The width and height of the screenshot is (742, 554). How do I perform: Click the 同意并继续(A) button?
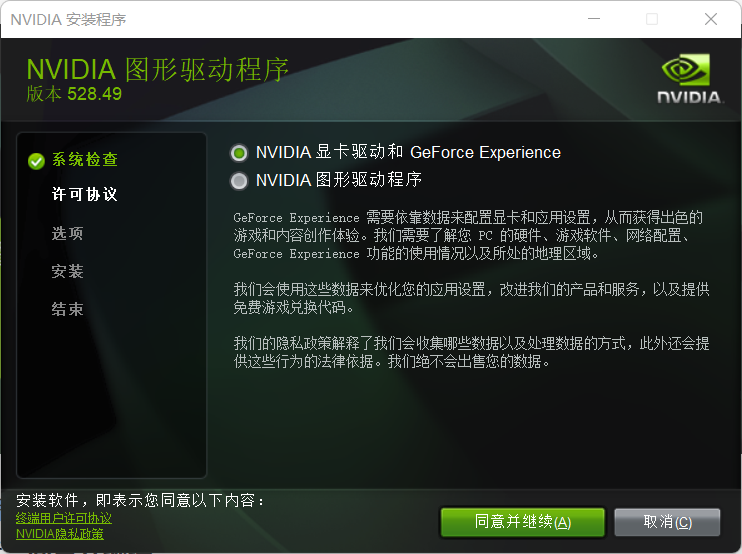tap(522, 522)
